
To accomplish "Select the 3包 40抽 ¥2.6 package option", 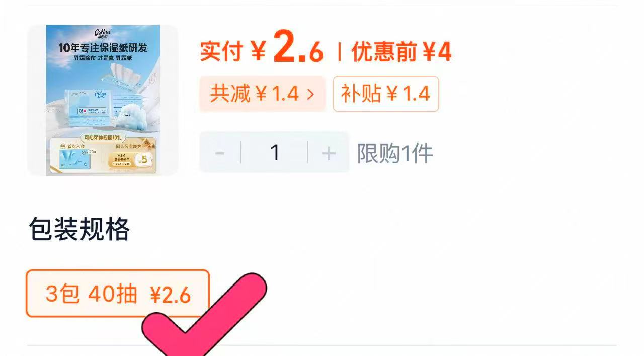I will (118, 294).
